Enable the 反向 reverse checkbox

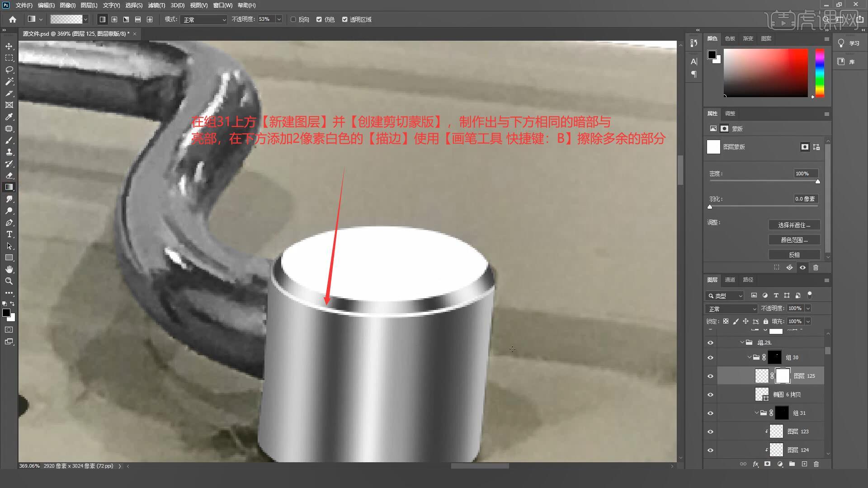(293, 19)
